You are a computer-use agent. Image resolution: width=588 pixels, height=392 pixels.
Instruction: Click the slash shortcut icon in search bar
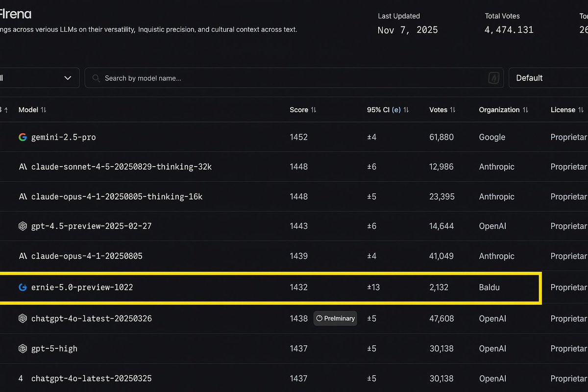(x=494, y=78)
